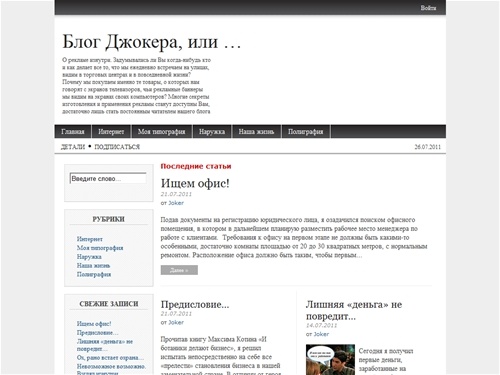Click the ДЕТАЛИ link
Image resolution: width=500 pixels, height=375 pixels.
pos(73,147)
